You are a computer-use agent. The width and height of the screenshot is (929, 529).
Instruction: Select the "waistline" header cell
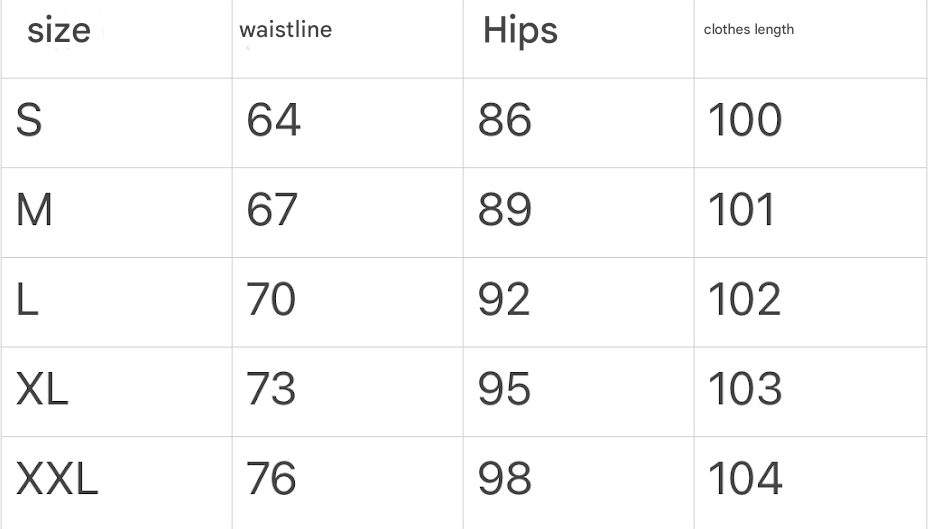tap(285, 30)
